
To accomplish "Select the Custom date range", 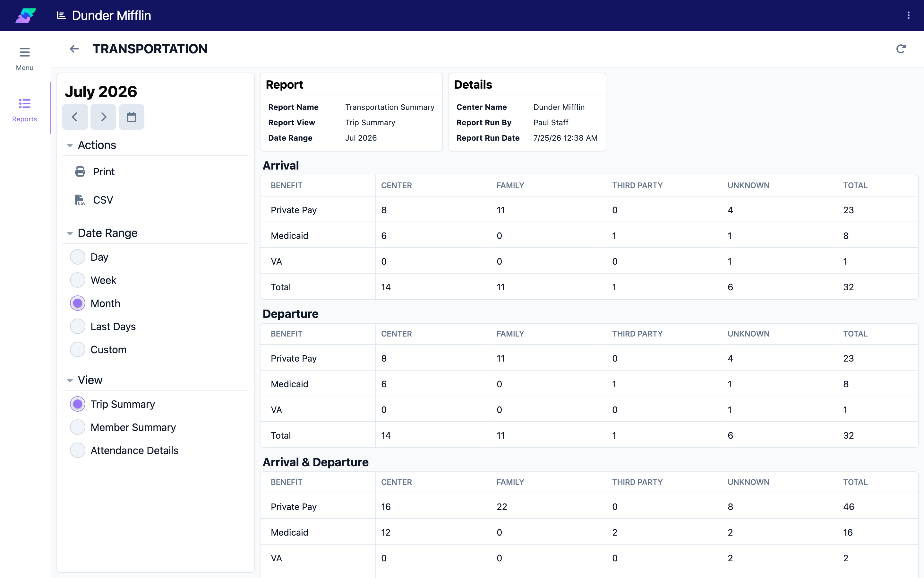I will (78, 349).
